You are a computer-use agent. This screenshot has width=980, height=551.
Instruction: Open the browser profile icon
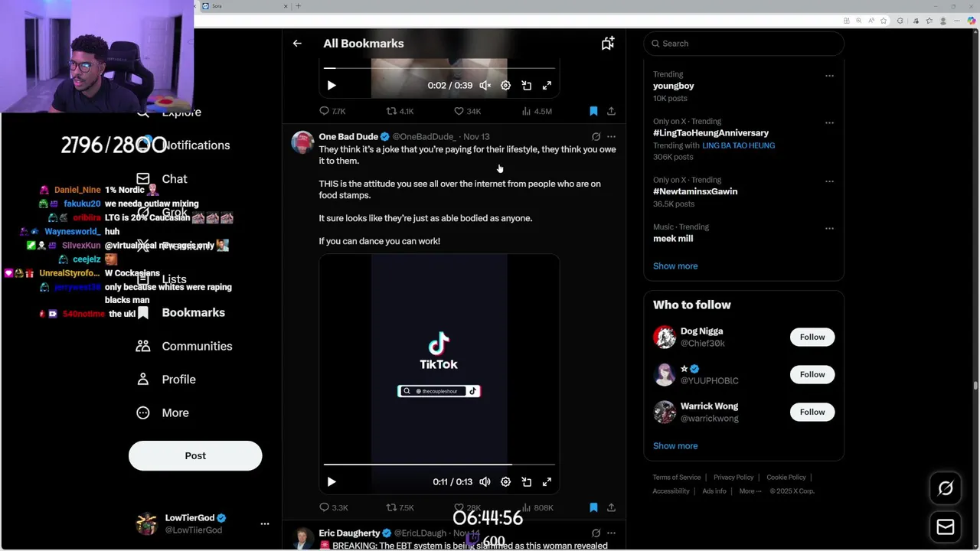tap(943, 21)
